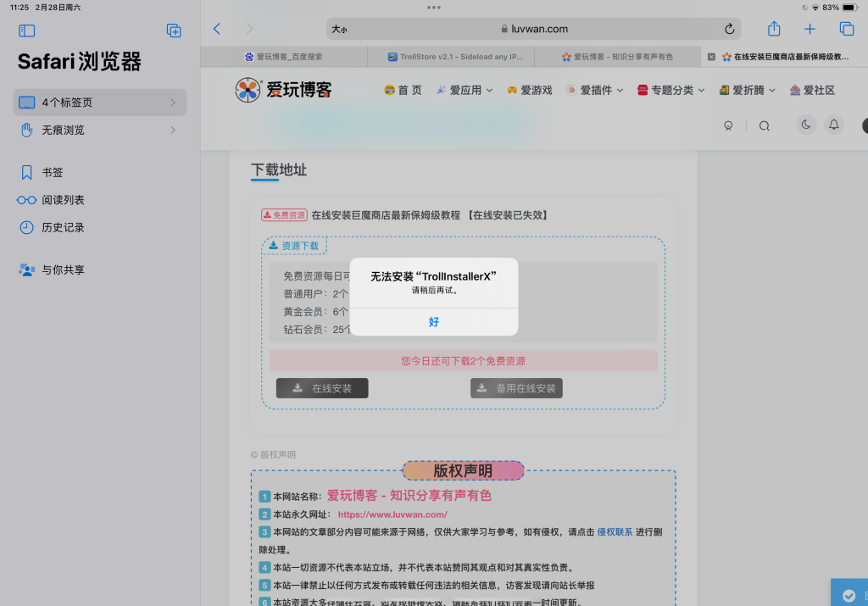Open the blog's search magnifier icon
Viewport: 868px width, 606px height.
pyautogui.click(x=764, y=125)
